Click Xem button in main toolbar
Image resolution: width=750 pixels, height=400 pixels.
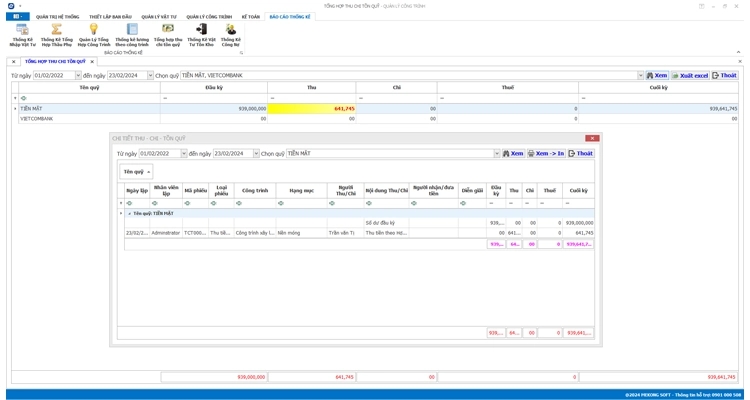(657, 76)
